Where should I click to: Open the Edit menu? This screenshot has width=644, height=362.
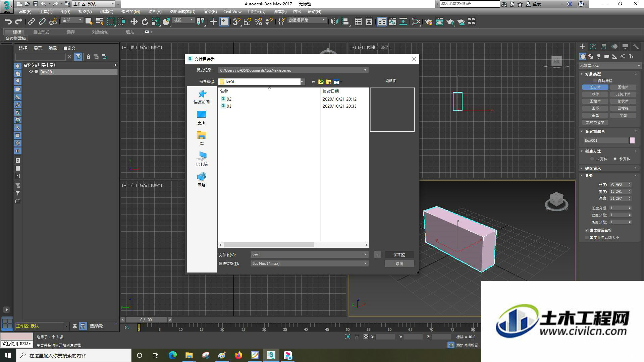tap(25, 11)
